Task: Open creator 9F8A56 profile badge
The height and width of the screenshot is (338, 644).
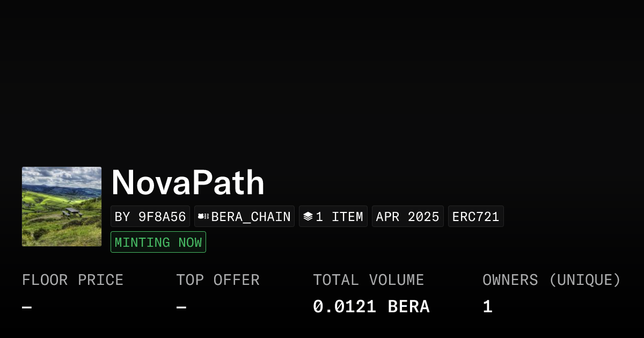Action: [150, 217]
